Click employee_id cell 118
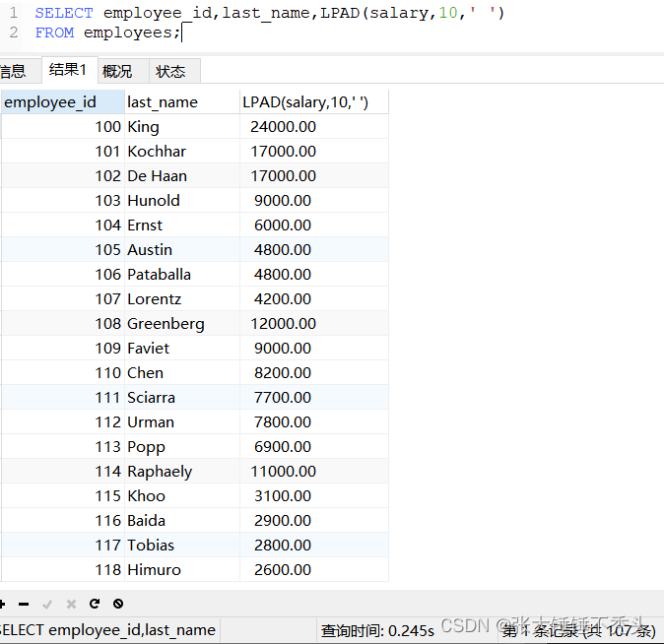 [x=63, y=569]
